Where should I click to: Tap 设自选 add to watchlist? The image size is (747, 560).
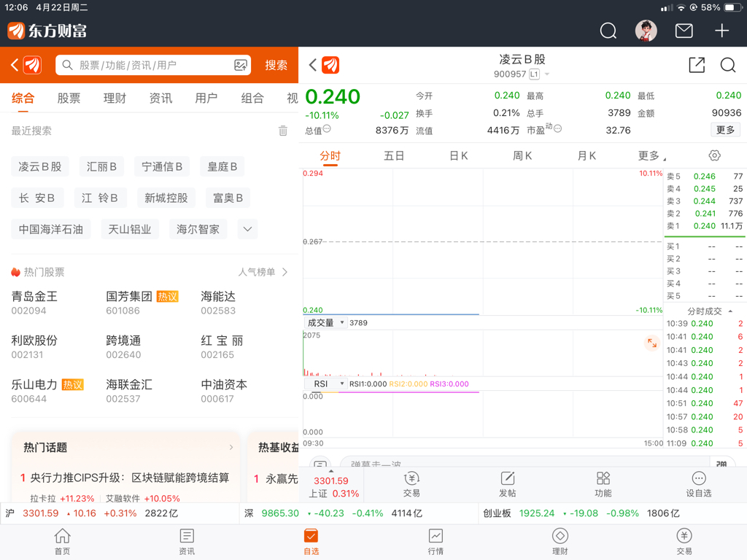pos(698,484)
